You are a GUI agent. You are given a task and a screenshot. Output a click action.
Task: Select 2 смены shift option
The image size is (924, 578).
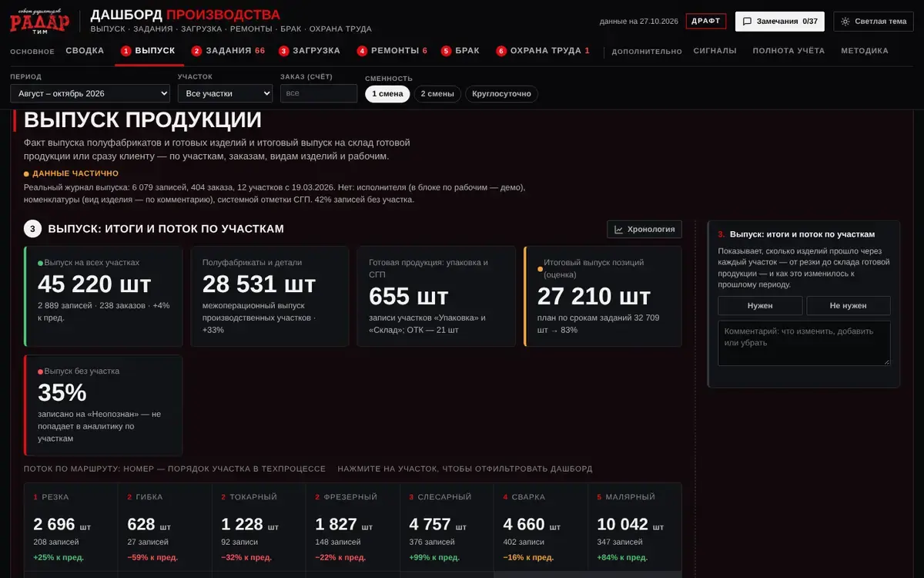(x=437, y=94)
